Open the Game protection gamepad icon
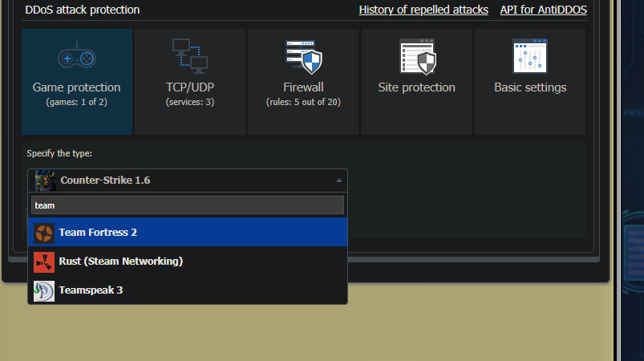Image resolution: width=644 pixels, height=361 pixels. [x=77, y=55]
